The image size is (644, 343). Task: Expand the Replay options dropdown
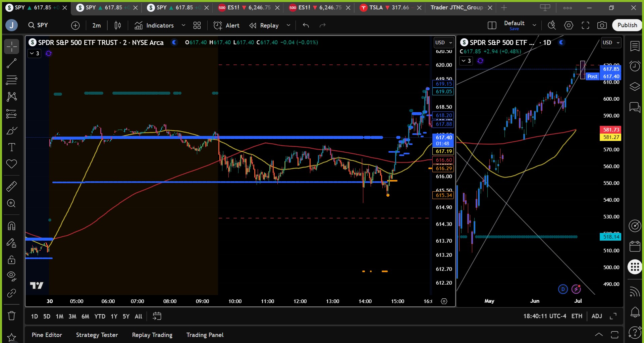pos(288,25)
